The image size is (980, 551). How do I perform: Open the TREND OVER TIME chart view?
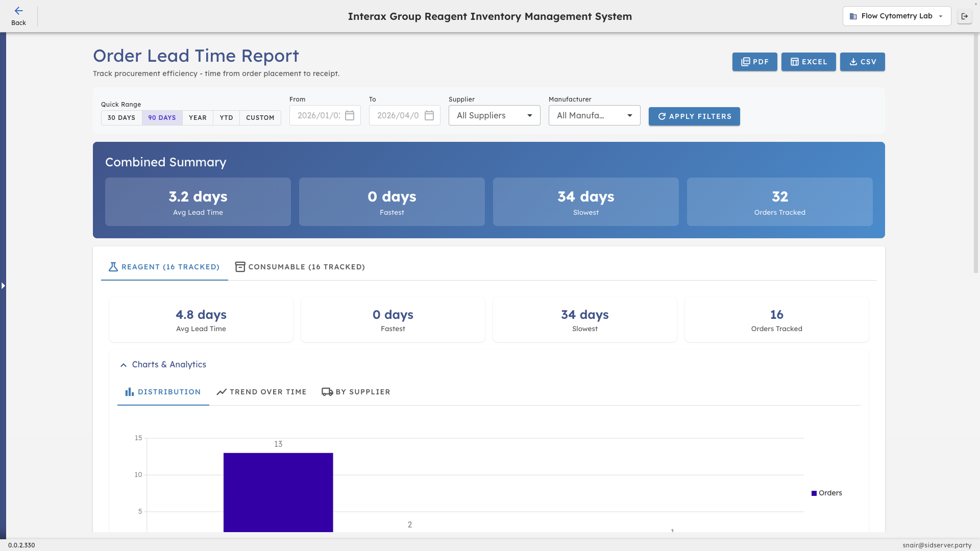pyautogui.click(x=261, y=392)
